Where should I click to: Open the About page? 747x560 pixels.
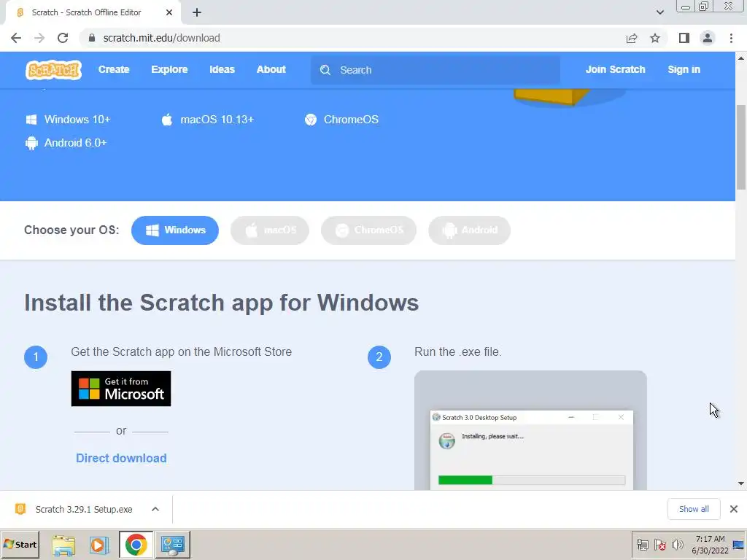(271, 69)
